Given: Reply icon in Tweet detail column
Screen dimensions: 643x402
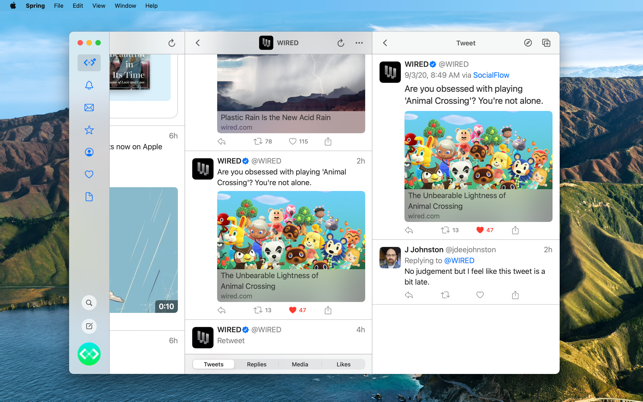Looking at the screenshot, I should (409, 230).
